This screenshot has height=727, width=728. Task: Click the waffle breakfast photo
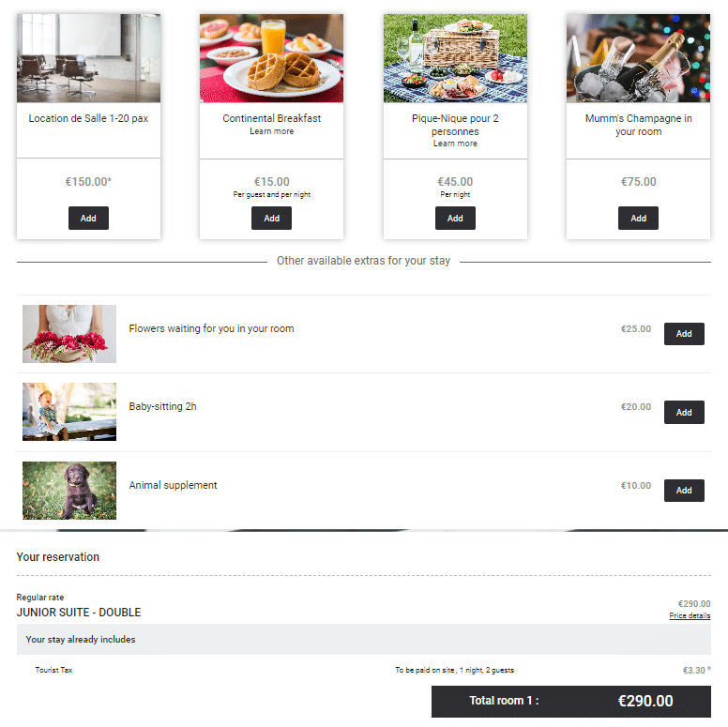coord(272,58)
